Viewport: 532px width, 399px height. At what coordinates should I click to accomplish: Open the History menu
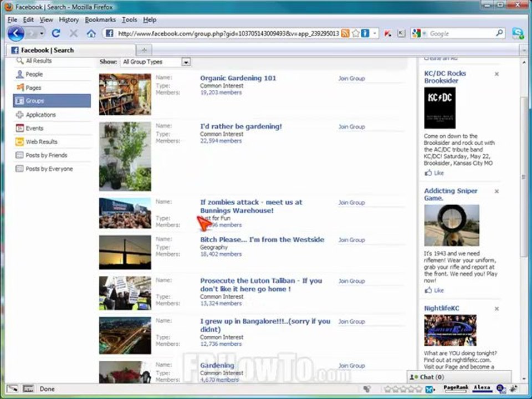coord(69,20)
